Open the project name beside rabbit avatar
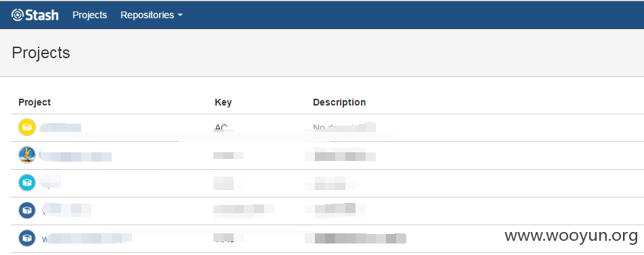Viewport: 644px width, 255px height. (75, 156)
